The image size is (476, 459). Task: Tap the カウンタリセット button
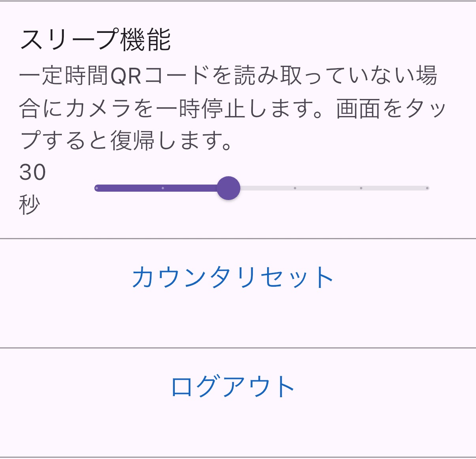point(233,277)
